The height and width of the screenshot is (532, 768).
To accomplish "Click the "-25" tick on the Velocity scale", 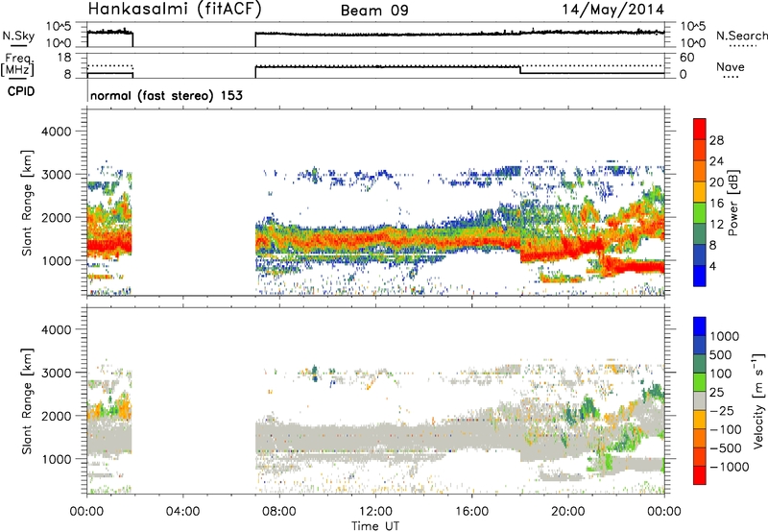I will coord(722,410).
